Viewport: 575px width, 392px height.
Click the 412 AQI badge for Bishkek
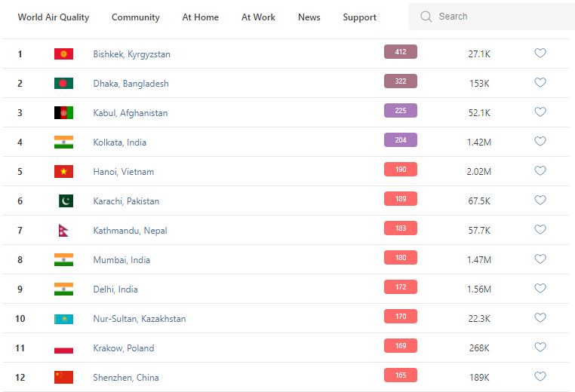400,52
